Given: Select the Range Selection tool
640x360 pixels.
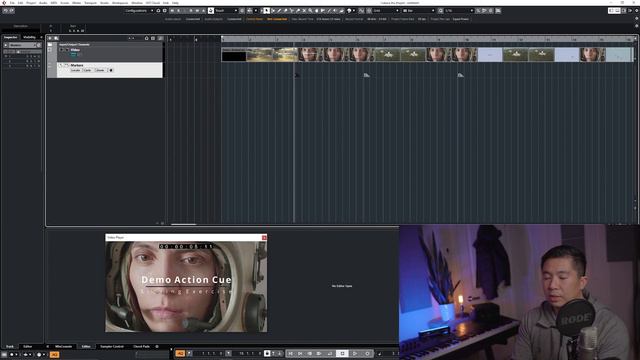Looking at the screenshot, I should tap(273, 11).
